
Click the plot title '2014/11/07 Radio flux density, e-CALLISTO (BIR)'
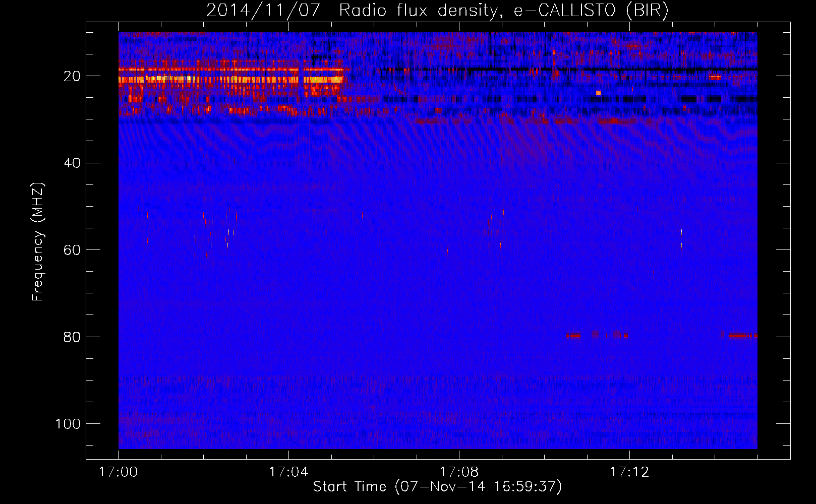click(x=437, y=10)
